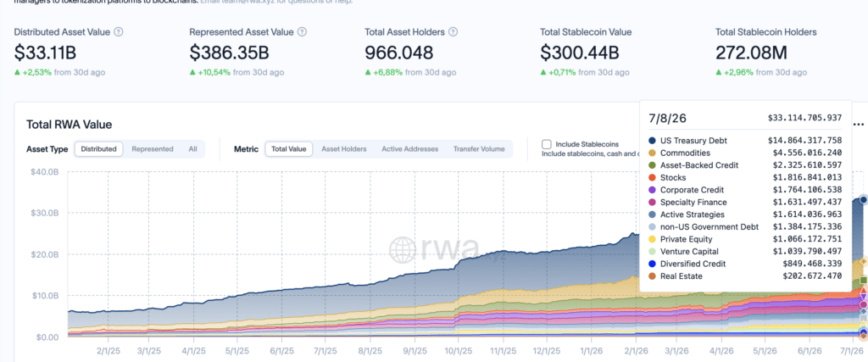Choose the All asset type

192,149
